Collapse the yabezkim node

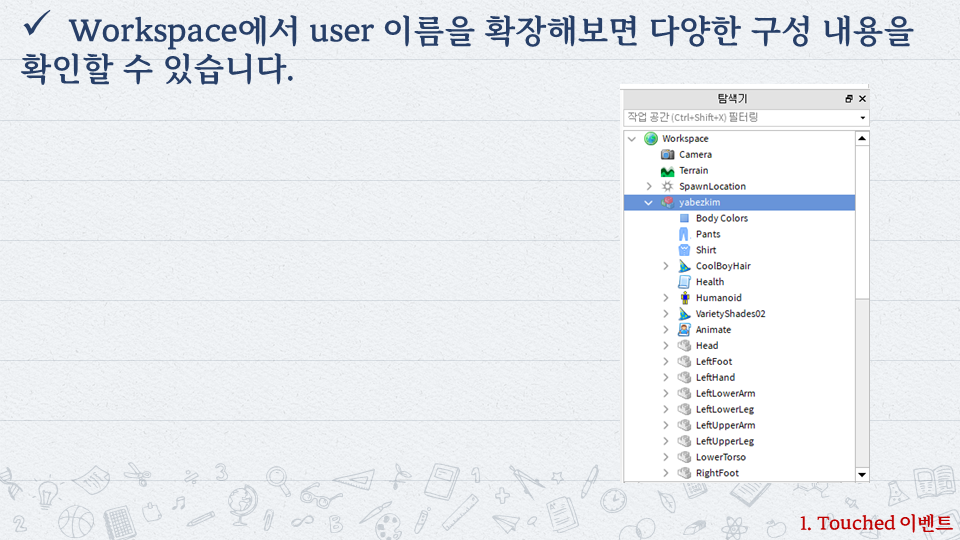pyautogui.click(x=648, y=203)
